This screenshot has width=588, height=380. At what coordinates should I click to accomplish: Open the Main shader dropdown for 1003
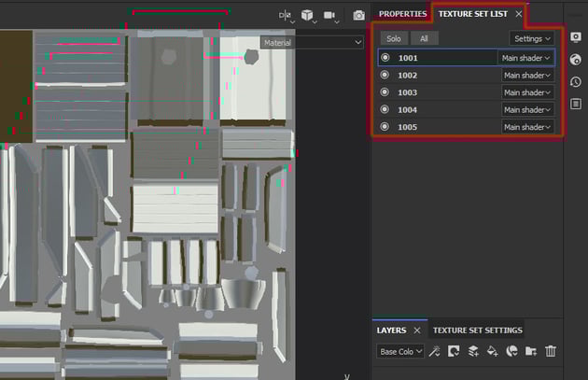click(x=527, y=92)
